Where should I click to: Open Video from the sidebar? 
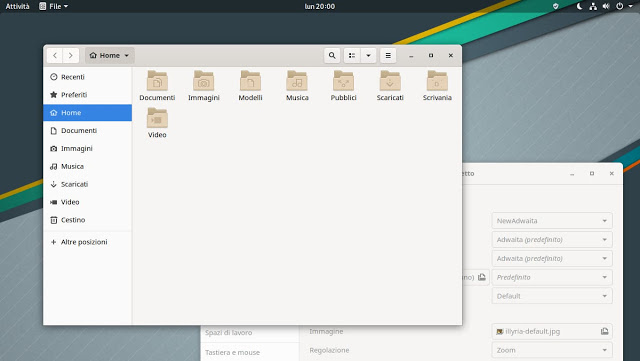[87, 202]
